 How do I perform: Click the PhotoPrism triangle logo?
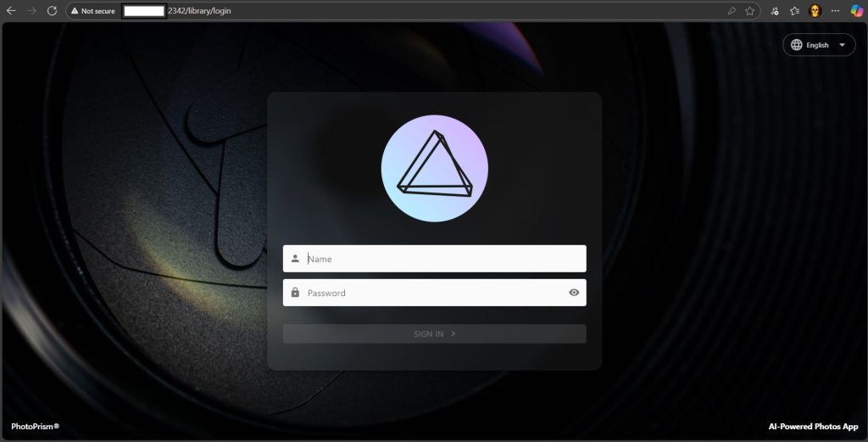pos(434,169)
